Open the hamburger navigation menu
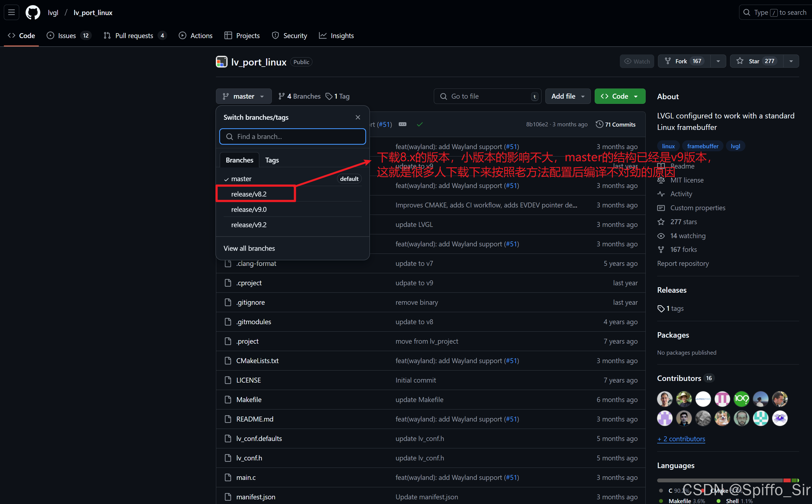 tap(11, 12)
